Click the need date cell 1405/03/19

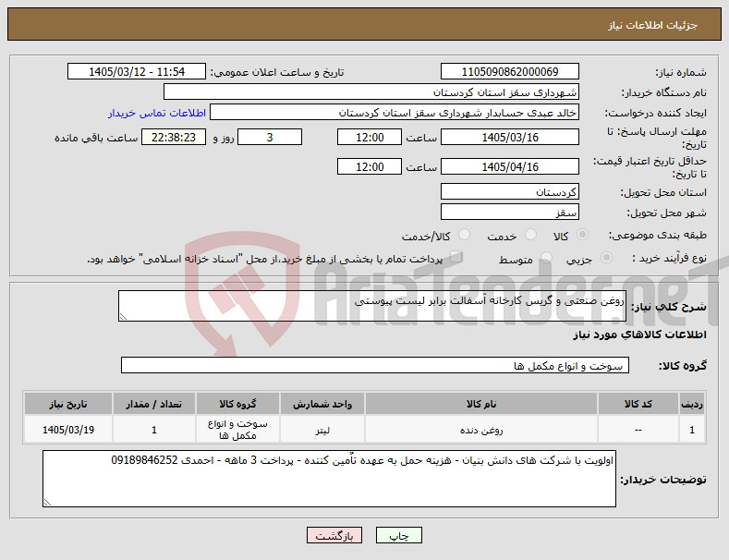pos(68,430)
